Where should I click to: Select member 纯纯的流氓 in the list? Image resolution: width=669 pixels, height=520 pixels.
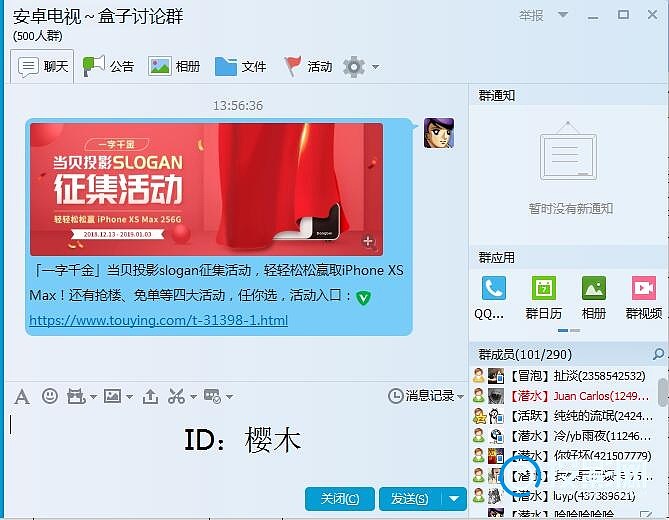(565, 415)
